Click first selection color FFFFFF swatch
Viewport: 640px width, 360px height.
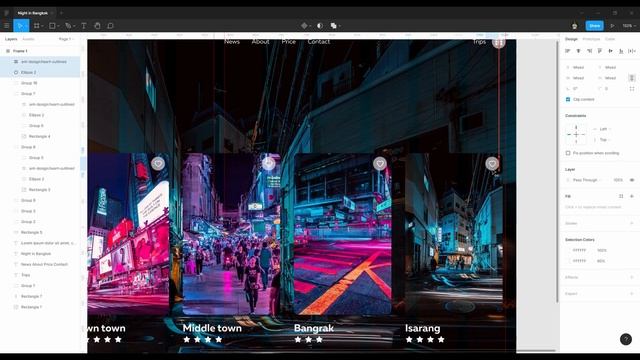[x=568, y=250]
